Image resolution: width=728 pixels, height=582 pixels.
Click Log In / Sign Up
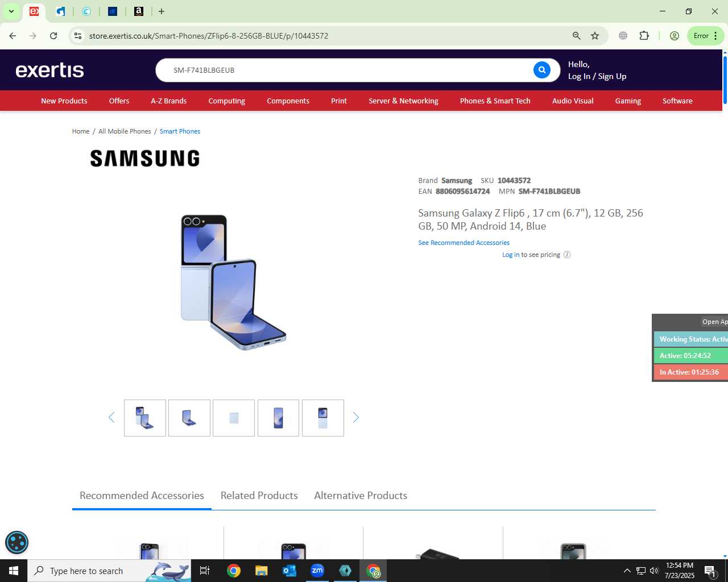(x=597, y=76)
